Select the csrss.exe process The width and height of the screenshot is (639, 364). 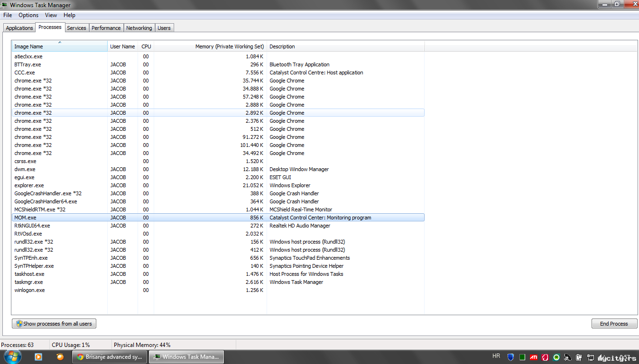pos(218,161)
